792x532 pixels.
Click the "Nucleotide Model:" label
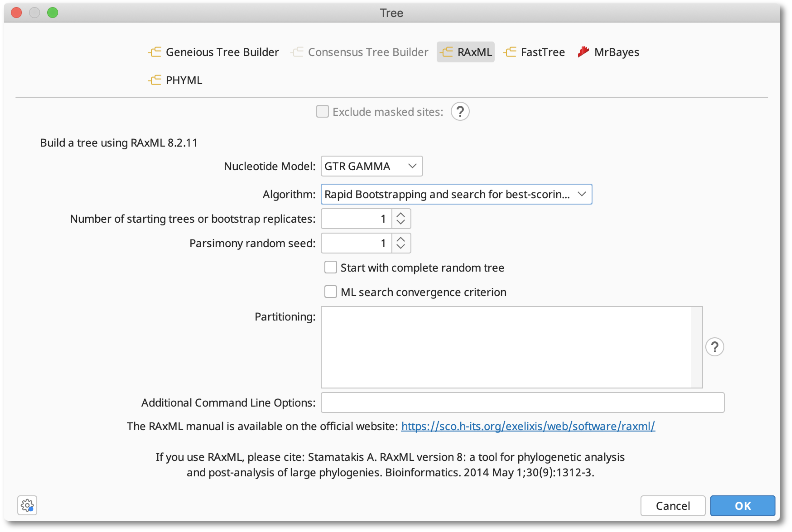point(270,166)
